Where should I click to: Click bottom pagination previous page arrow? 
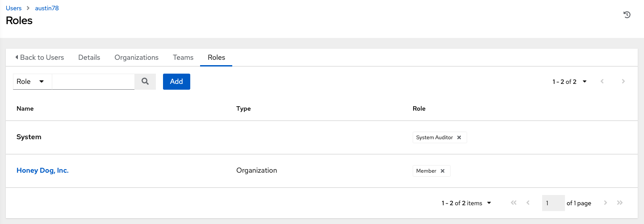528,203
